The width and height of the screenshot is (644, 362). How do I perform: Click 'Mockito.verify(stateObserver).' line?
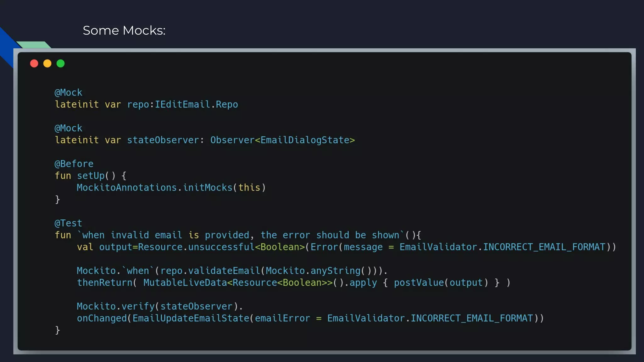(160, 306)
